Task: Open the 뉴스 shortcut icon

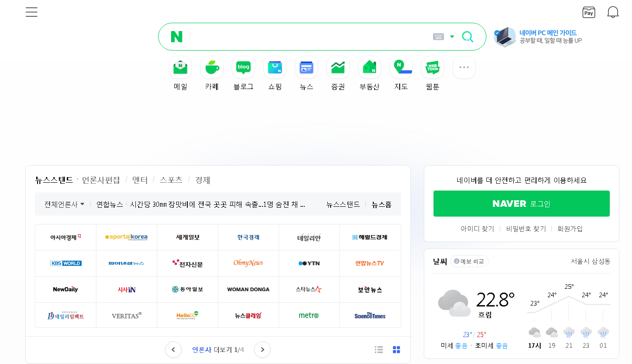Action: coord(306,68)
